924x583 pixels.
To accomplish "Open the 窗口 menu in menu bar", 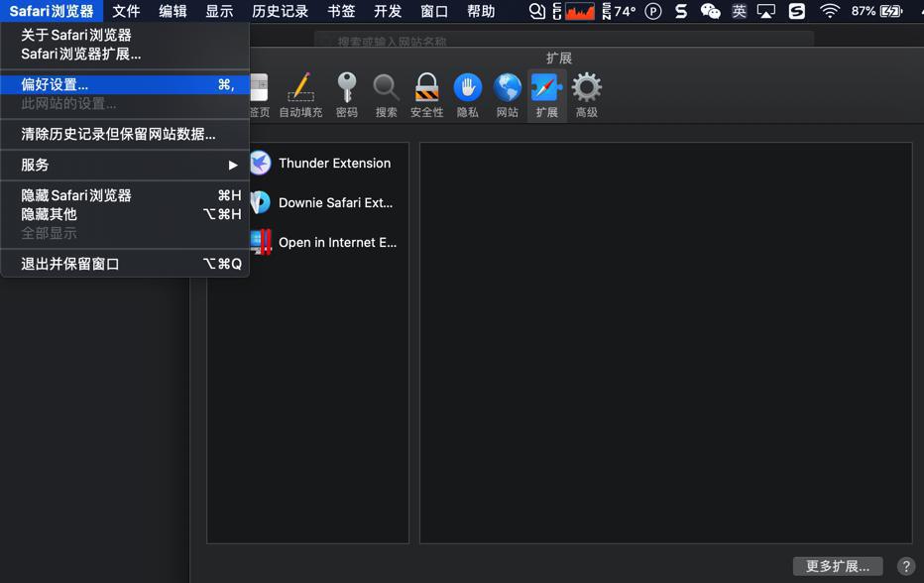I will click(434, 11).
